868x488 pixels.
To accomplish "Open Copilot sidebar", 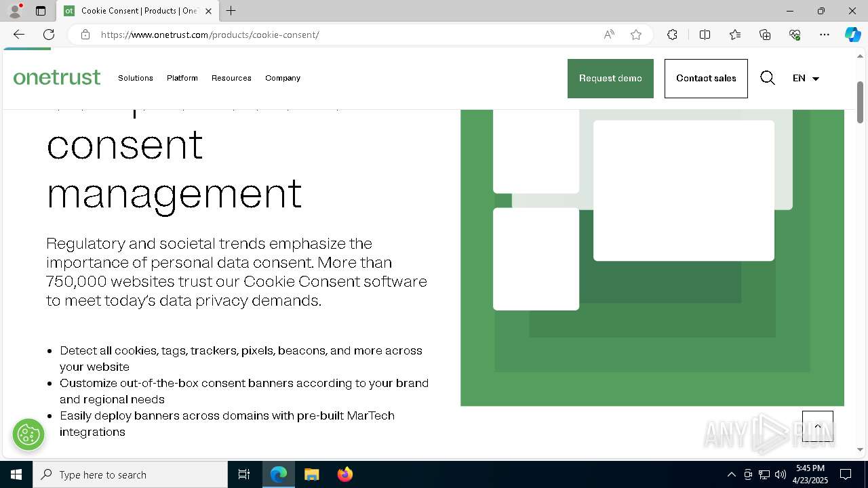I will [x=852, y=35].
